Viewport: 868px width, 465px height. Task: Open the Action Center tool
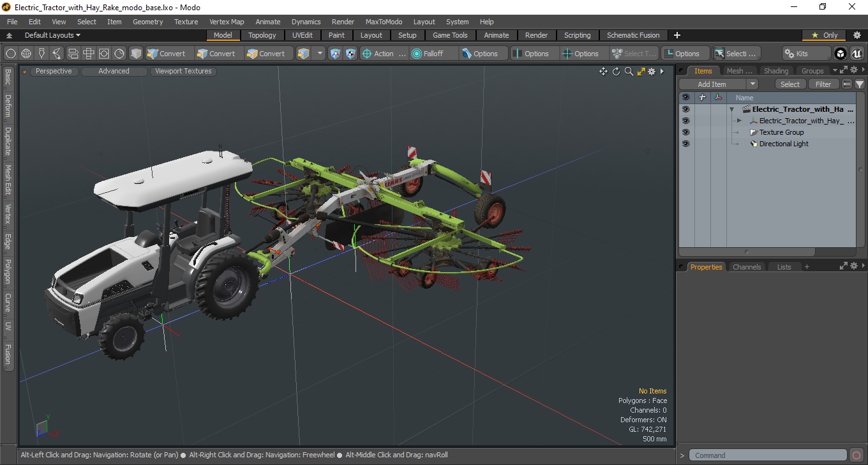pyautogui.click(x=384, y=54)
